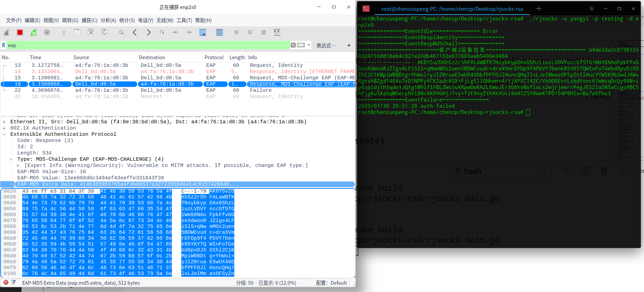This screenshot has height=292, width=644.
Task: Expand the Expert Info warning node
Action: 18,166
